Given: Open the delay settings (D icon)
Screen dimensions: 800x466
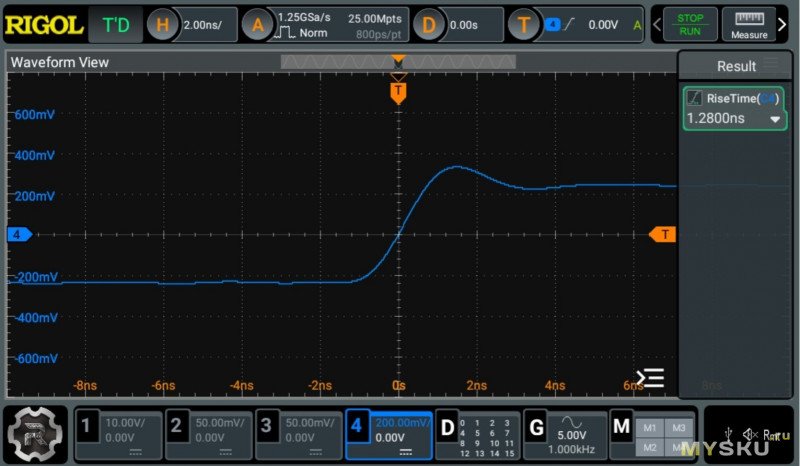Looking at the screenshot, I should 429,25.
